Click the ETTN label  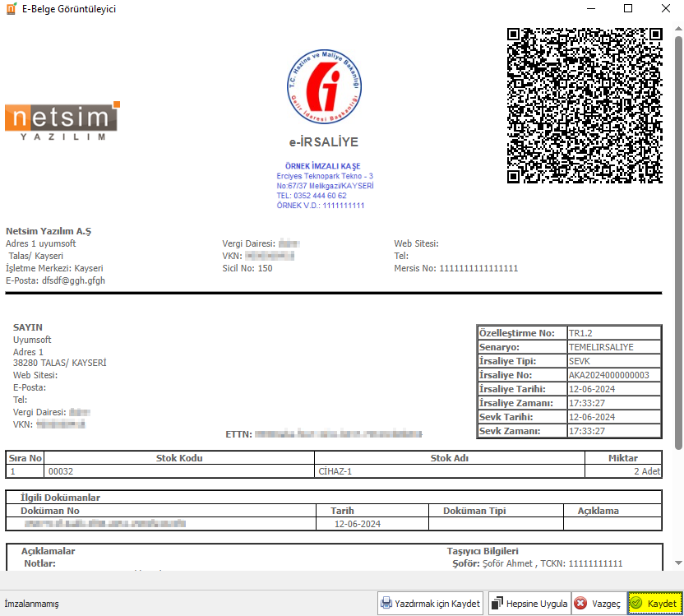tap(238, 434)
